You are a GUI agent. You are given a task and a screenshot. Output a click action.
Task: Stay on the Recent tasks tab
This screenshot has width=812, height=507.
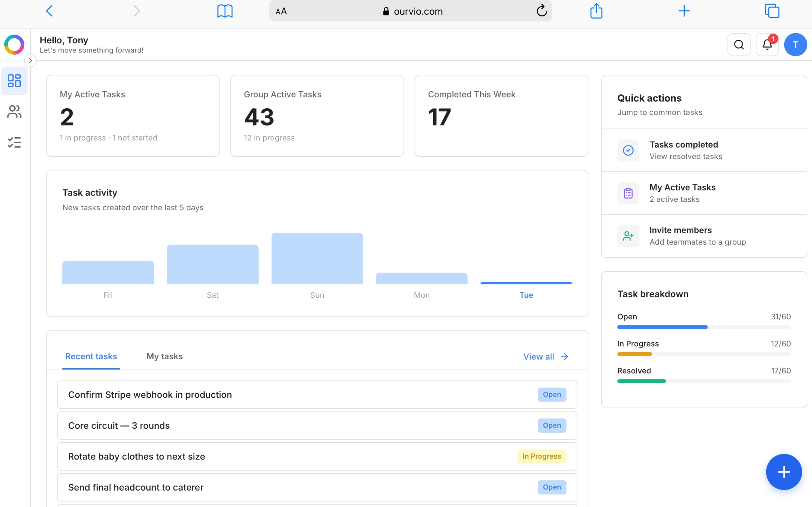click(91, 356)
